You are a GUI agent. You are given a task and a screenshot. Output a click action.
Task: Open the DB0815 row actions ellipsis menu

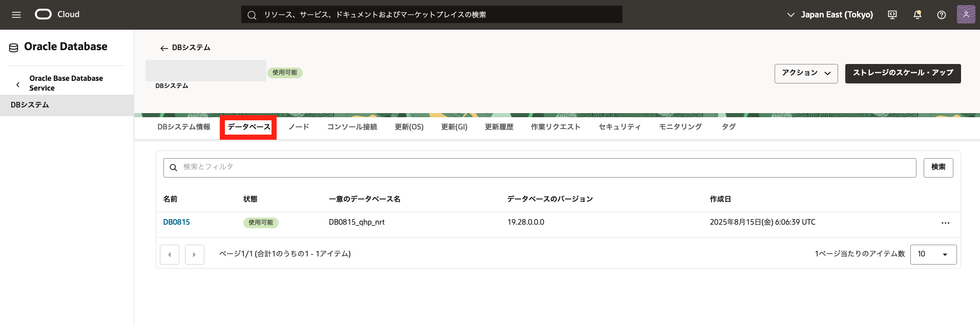[945, 223]
